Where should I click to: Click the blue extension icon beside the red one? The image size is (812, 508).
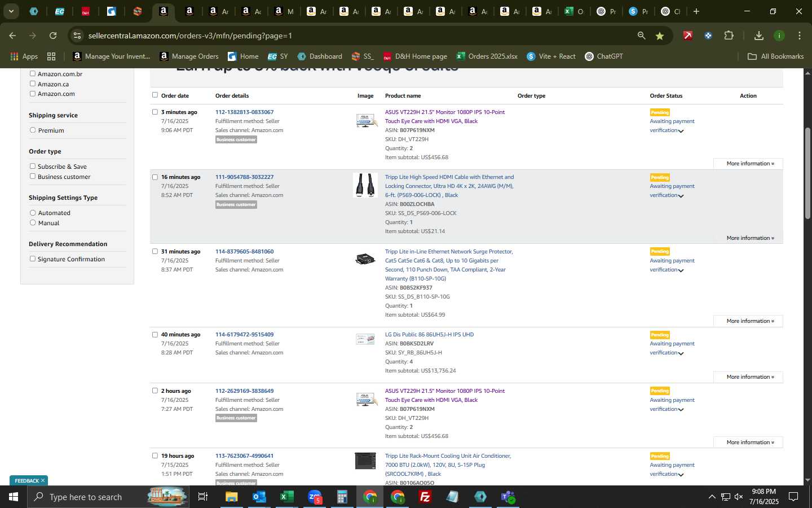point(708,36)
